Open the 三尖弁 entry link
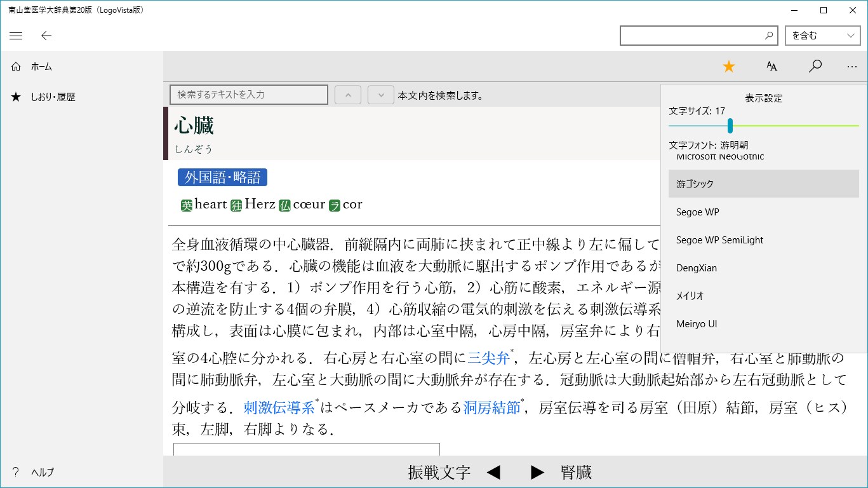The height and width of the screenshot is (488, 868). pos(488,358)
